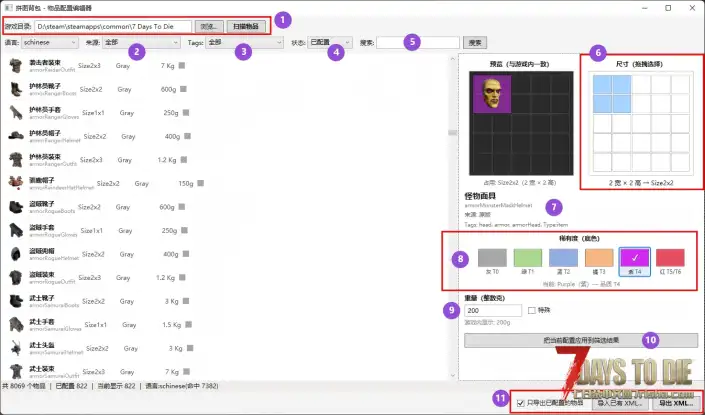This screenshot has width=705, height=415.
Task: Click gray color square in armorSamuraiHelmet row
Action: (190, 348)
